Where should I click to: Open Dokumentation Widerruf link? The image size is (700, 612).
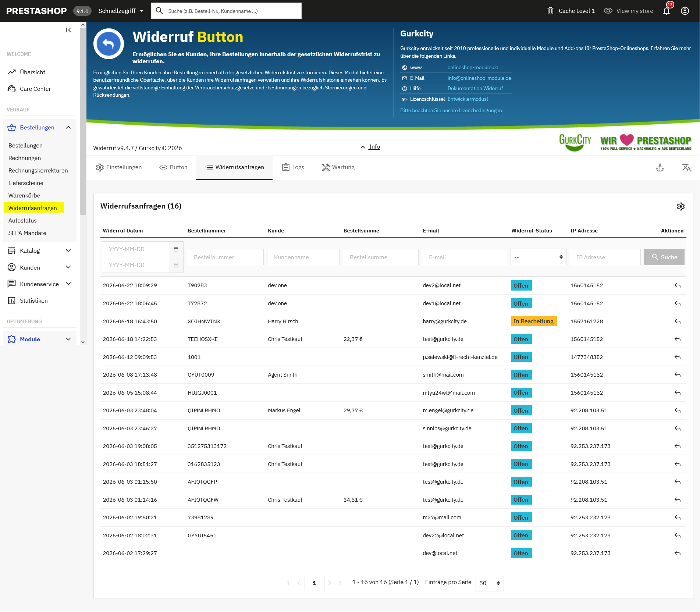(x=475, y=88)
